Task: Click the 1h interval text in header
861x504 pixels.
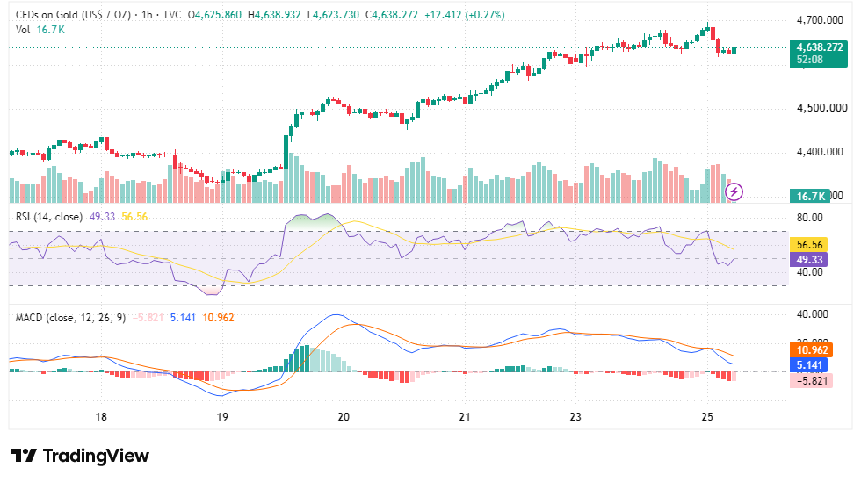Action: [x=148, y=15]
